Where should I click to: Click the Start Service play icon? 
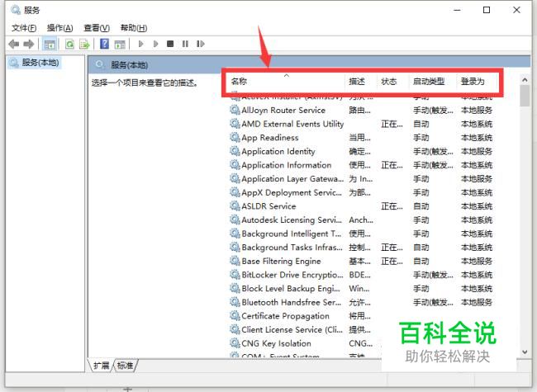[140, 44]
